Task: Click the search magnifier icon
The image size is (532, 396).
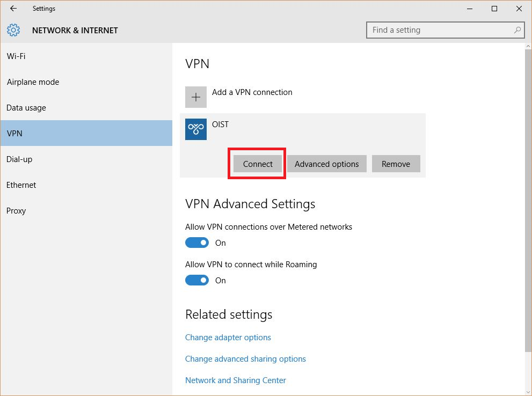Action: point(518,30)
